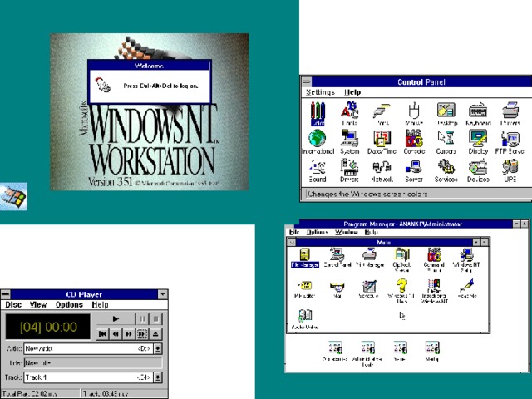The width and height of the screenshot is (532, 399).
Task: Skip to next track in CD Player
Action: coord(143,333)
